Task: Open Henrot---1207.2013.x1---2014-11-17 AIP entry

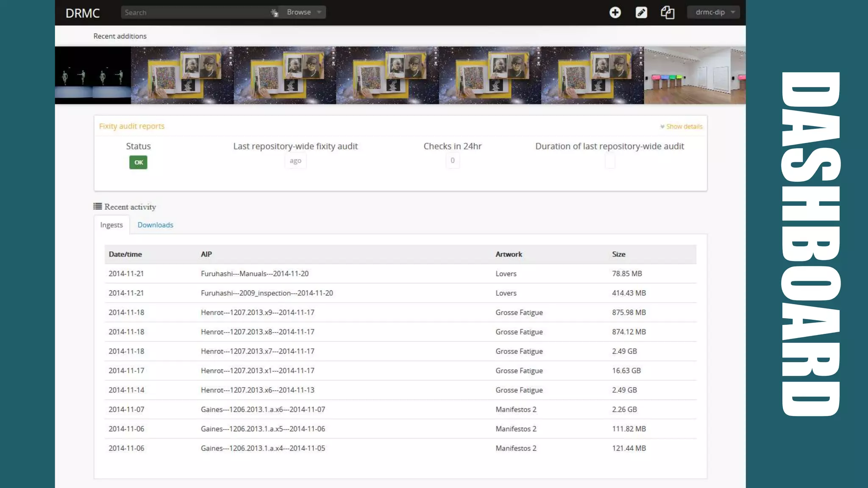Action: [257, 371]
